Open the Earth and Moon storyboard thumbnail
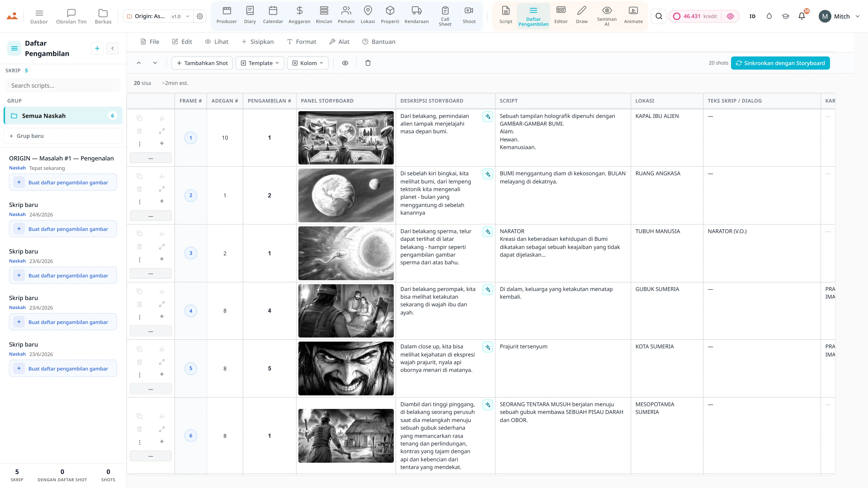This screenshot has width=868, height=488. (x=346, y=195)
